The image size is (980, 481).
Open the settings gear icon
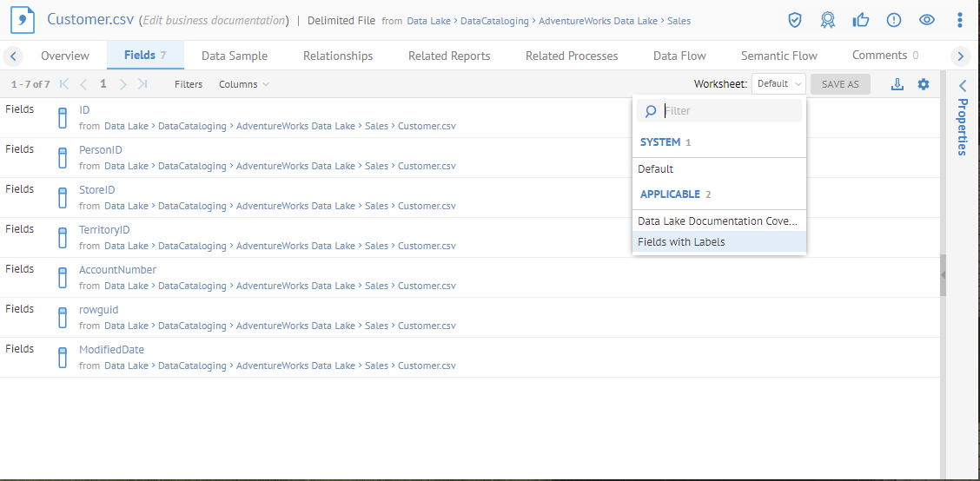[924, 84]
